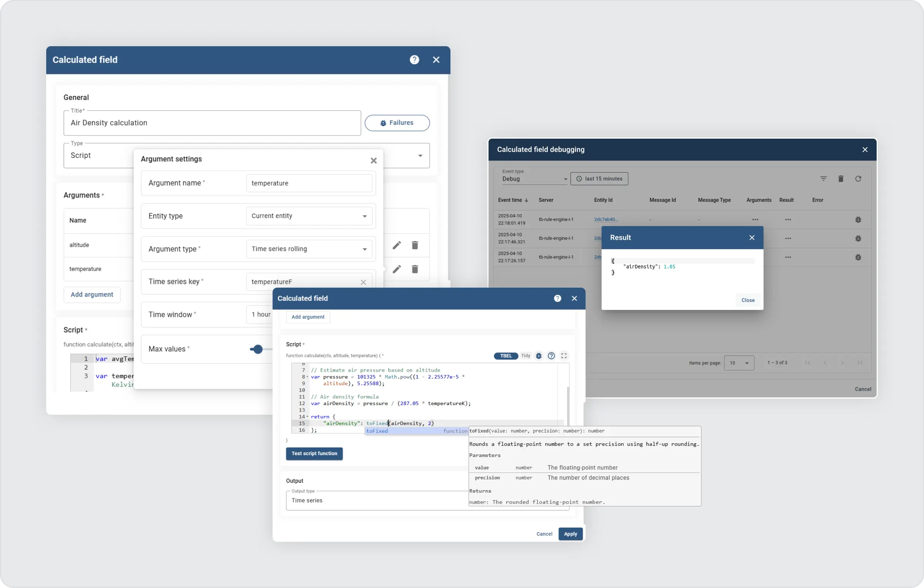Click the Failures button

pos(397,123)
